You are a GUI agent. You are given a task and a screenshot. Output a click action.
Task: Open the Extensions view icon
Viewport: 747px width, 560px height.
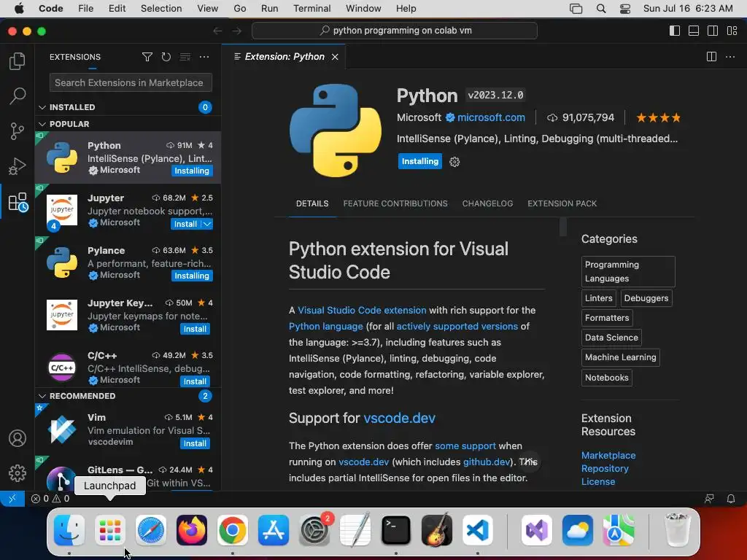18,202
